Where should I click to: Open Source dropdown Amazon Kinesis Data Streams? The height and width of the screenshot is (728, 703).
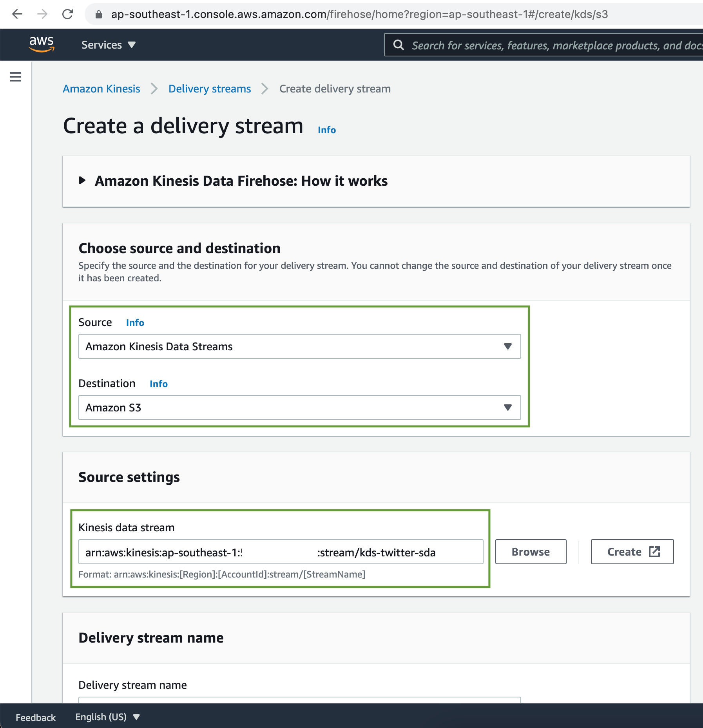point(300,346)
